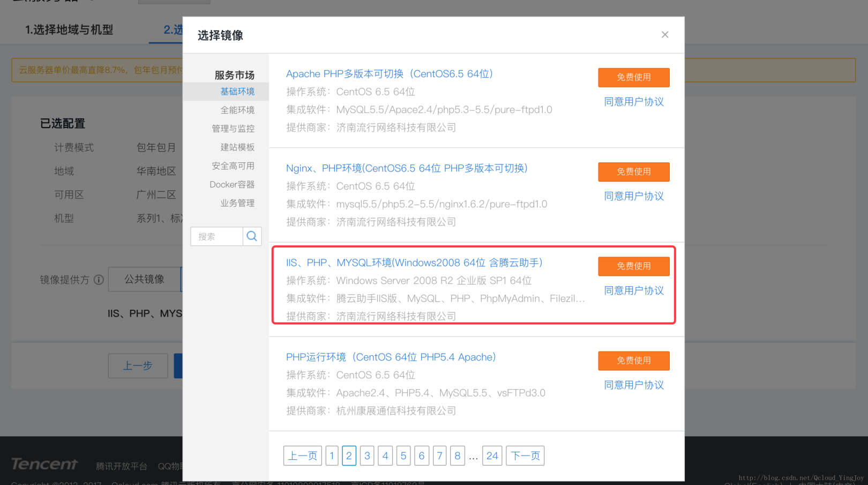Open Nginx、PHP环境 image title link
The width and height of the screenshot is (868, 485).
(407, 168)
